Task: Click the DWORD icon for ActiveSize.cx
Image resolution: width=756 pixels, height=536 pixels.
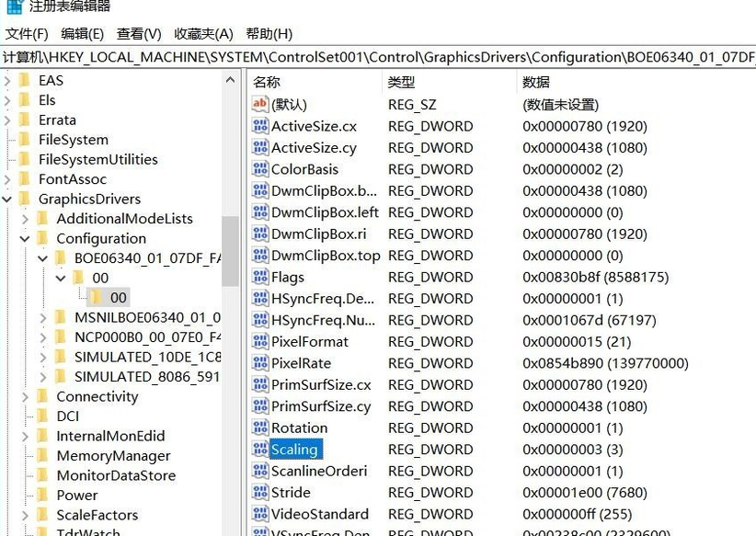Action: [x=260, y=126]
